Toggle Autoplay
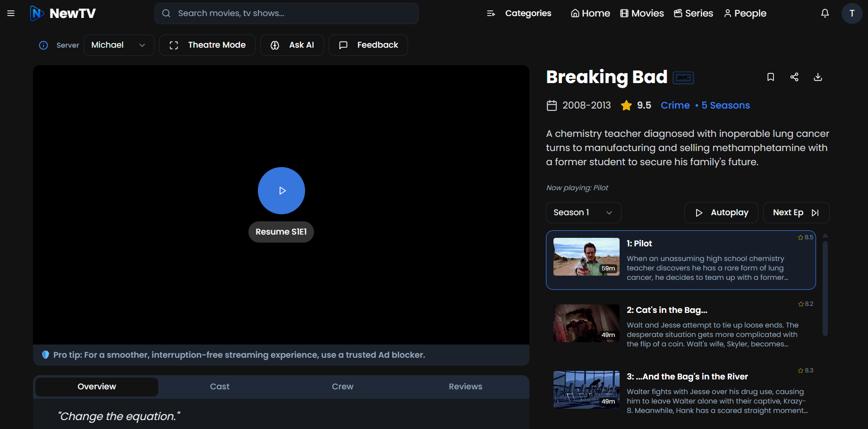 click(x=721, y=212)
